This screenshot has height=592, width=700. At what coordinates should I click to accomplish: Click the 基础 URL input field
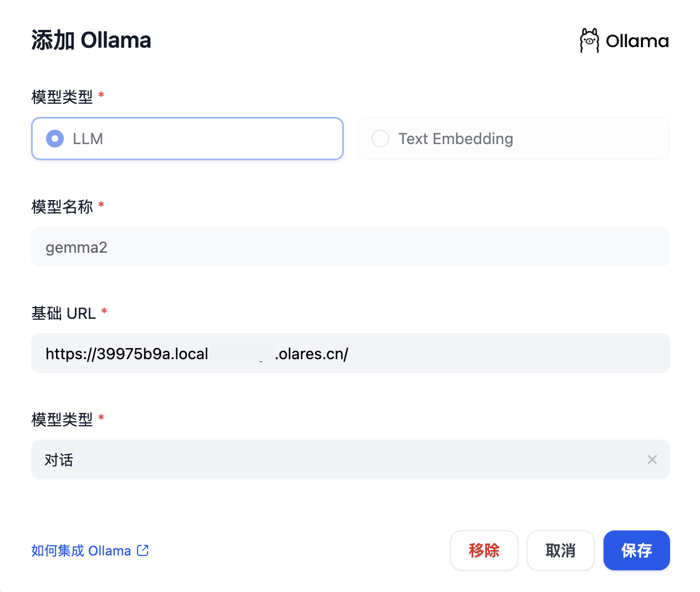click(350, 353)
